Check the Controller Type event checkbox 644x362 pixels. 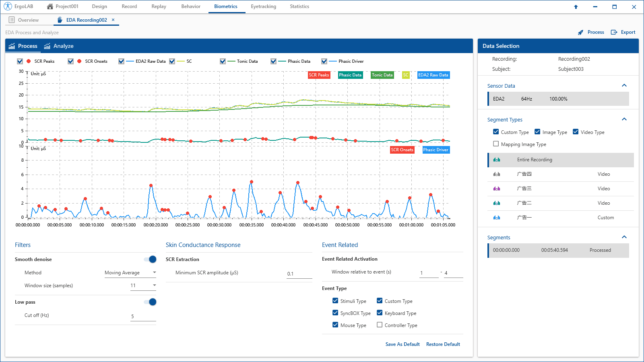click(x=380, y=325)
